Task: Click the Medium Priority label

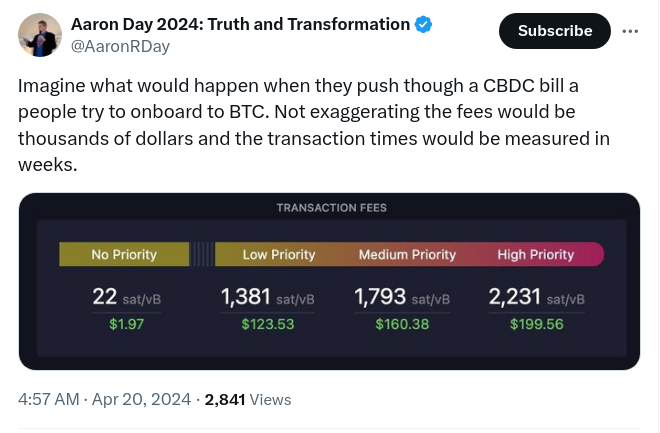Action: click(x=407, y=255)
